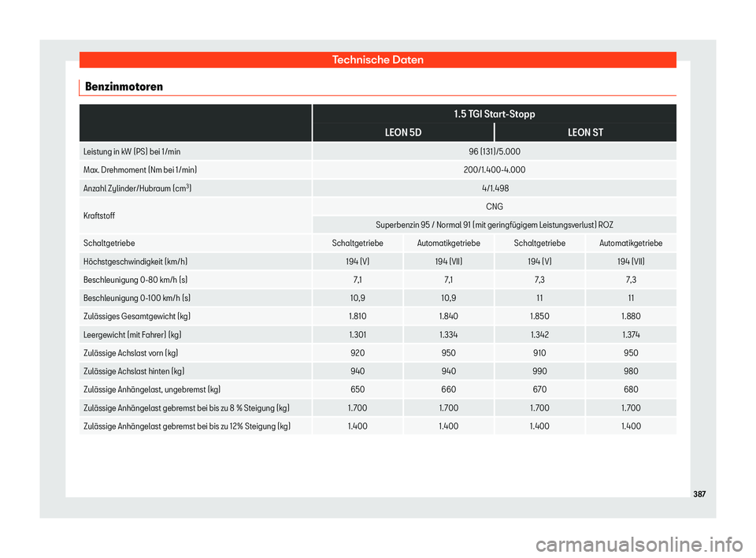Select the 'Max. Drehmoment (Nm bei 1/min)' label
The height and width of the screenshot is (558, 756).
click(x=140, y=170)
